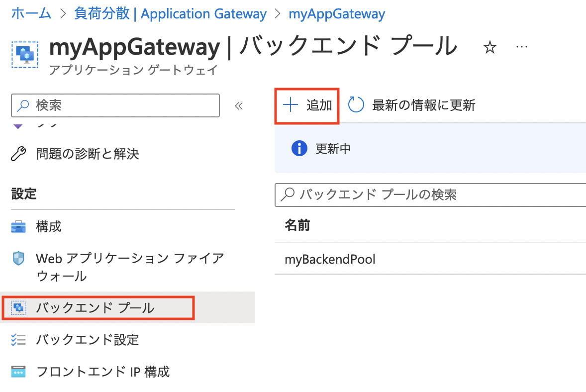Click the 名前 column header

pos(297,225)
